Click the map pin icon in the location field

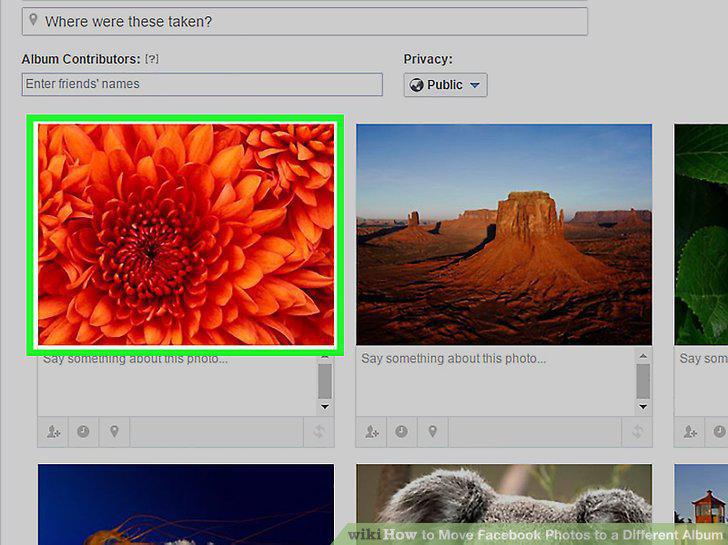[33, 20]
